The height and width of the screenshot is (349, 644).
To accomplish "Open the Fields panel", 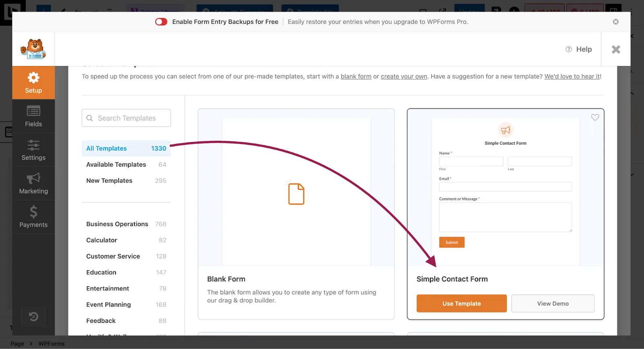I will coord(33,116).
